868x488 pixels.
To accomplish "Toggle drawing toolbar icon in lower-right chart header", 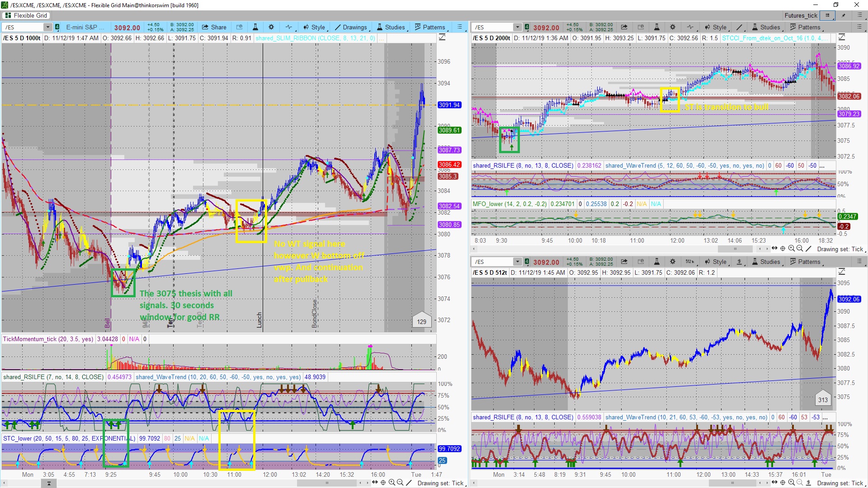I will coord(842,272).
